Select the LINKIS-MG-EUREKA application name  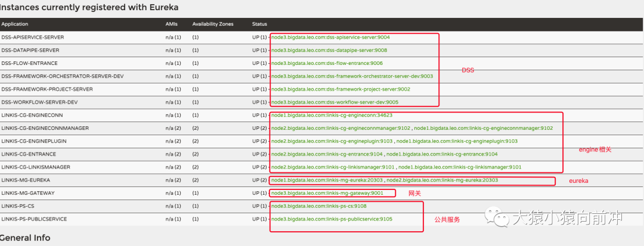pos(26,180)
